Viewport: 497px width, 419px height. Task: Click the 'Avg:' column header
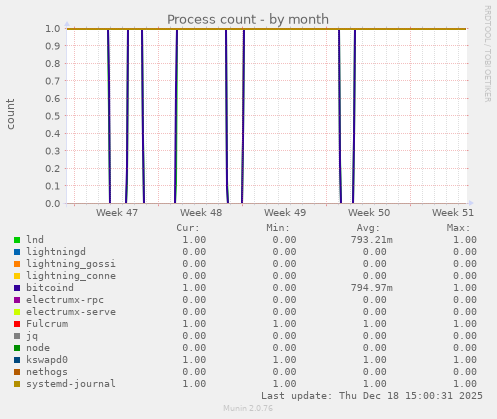[x=368, y=228]
